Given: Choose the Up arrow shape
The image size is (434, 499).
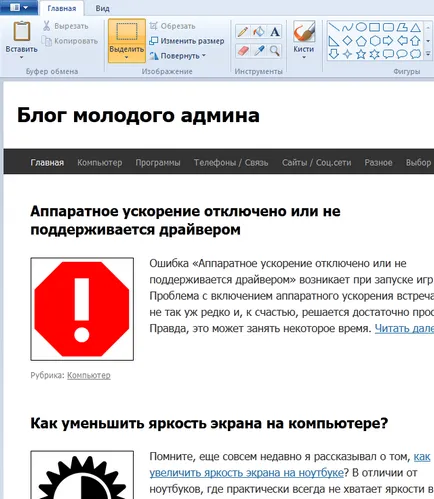Looking at the screenshot, I should (415, 41).
